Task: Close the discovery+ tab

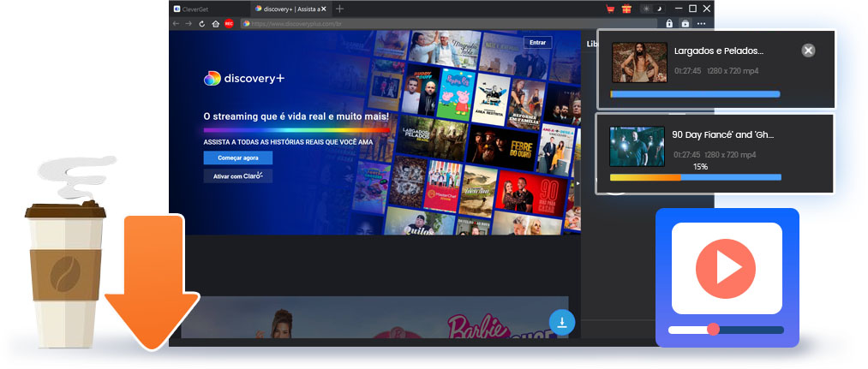Action: (x=323, y=9)
